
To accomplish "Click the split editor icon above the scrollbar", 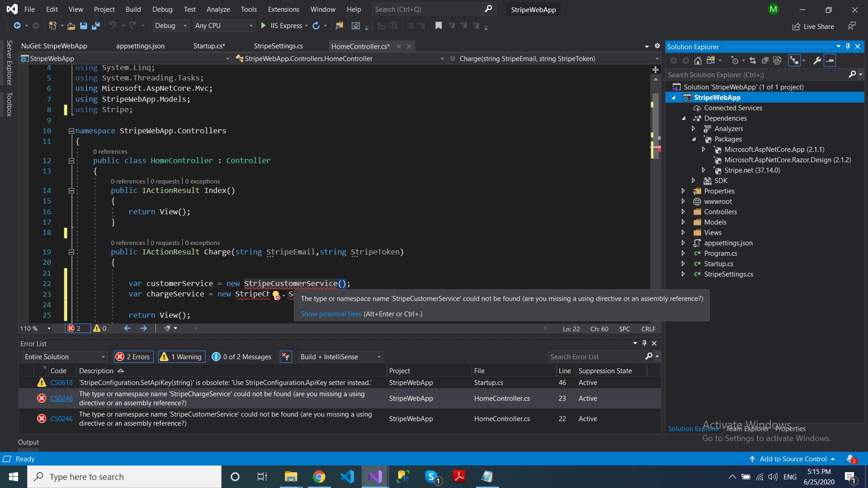I will [x=656, y=70].
